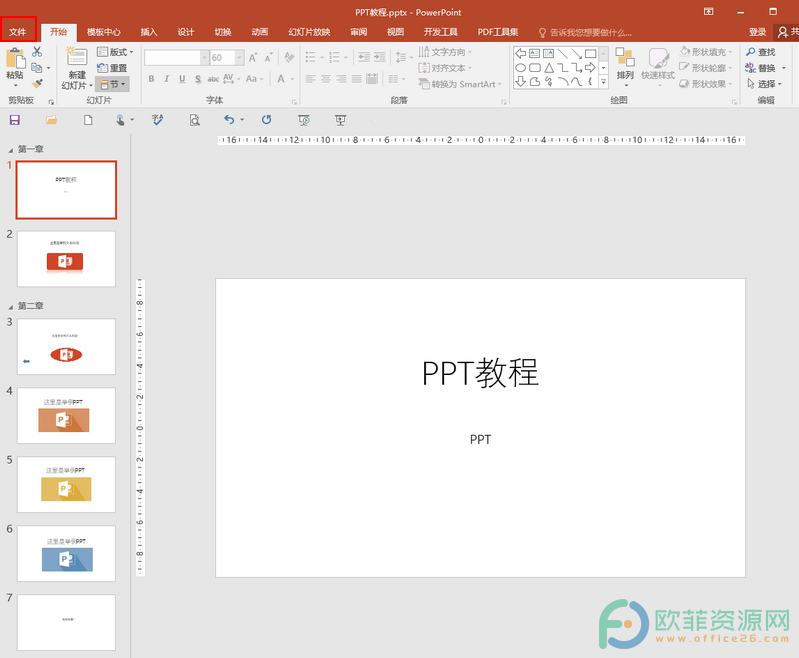The width and height of the screenshot is (799, 658).
Task: Toggle align text right
Action: 341,79
